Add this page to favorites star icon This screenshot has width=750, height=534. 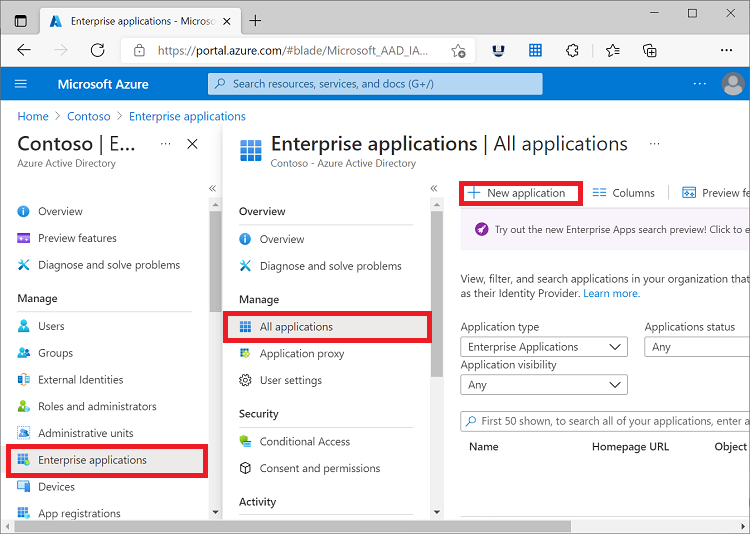click(x=458, y=51)
